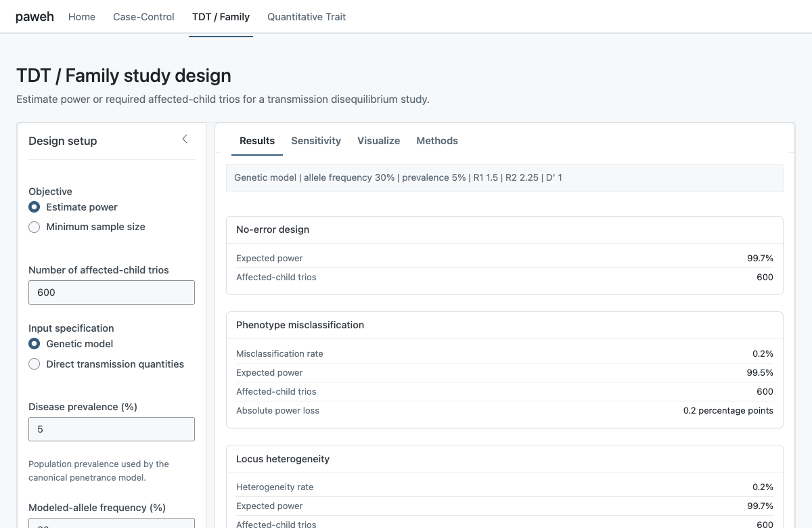The width and height of the screenshot is (812, 528).
Task: Click the 0.2 percentage points power loss
Action: click(x=728, y=410)
